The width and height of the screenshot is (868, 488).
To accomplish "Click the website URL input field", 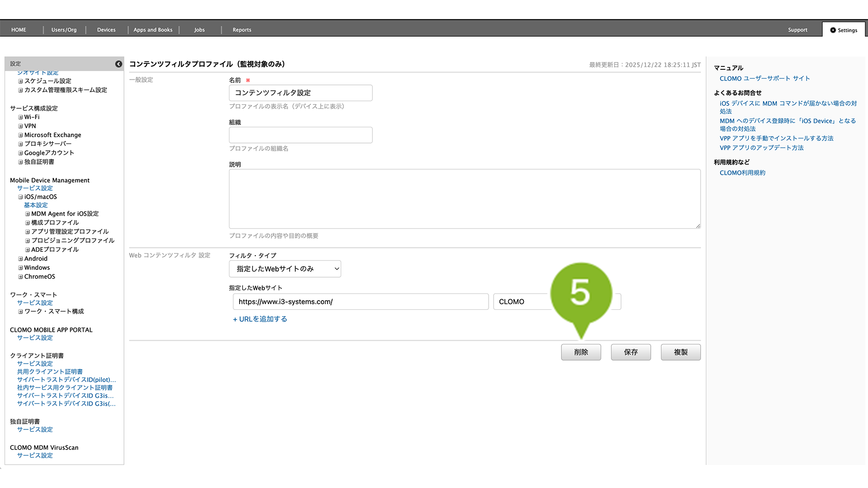I will point(360,302).
